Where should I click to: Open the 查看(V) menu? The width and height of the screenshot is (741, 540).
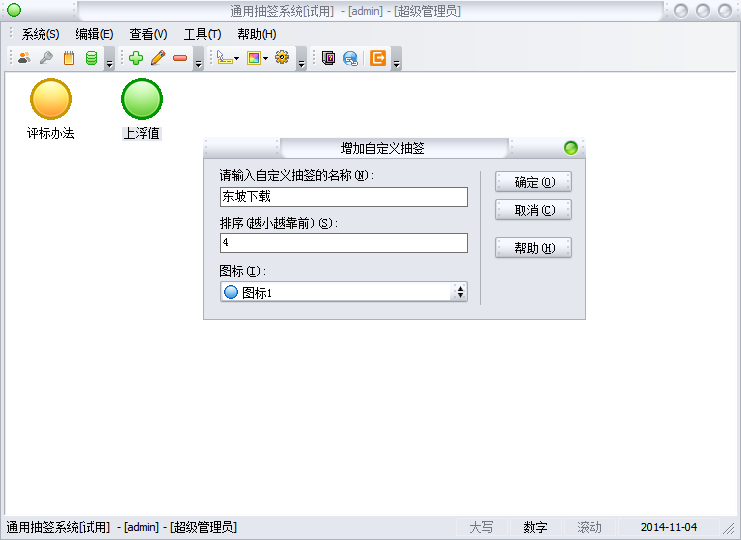148,34
